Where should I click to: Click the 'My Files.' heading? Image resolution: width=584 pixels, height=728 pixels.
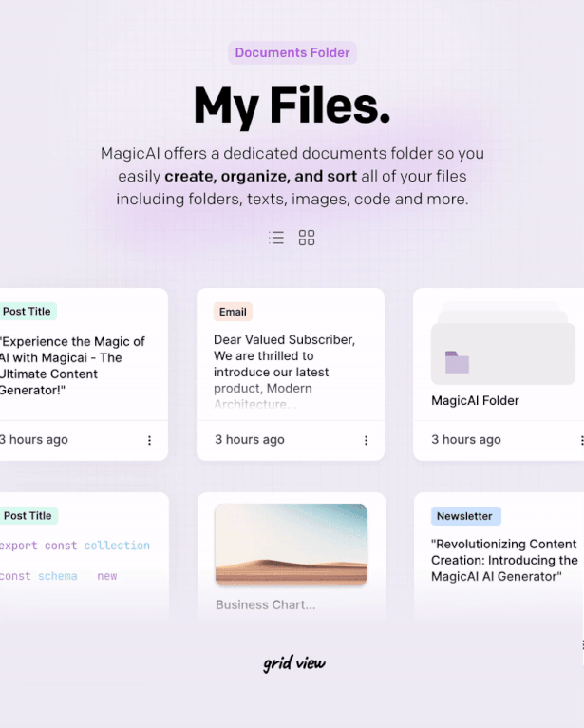point(292,105)
